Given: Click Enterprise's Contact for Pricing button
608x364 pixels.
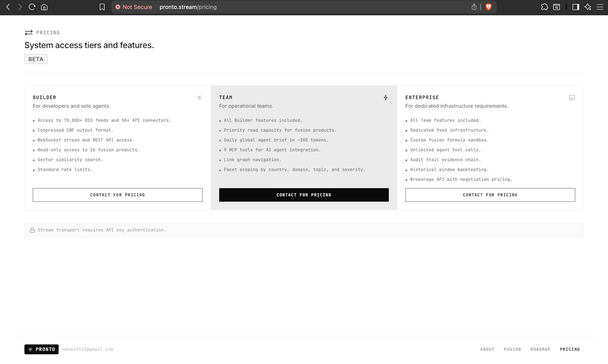Looking at the screenshot, I should (490, 195).
